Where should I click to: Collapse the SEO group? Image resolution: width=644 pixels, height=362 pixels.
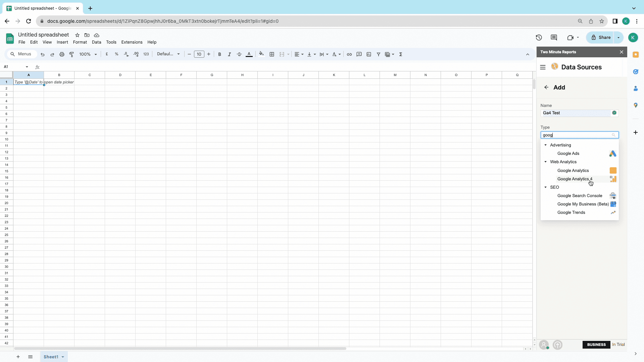coord(546,187)
